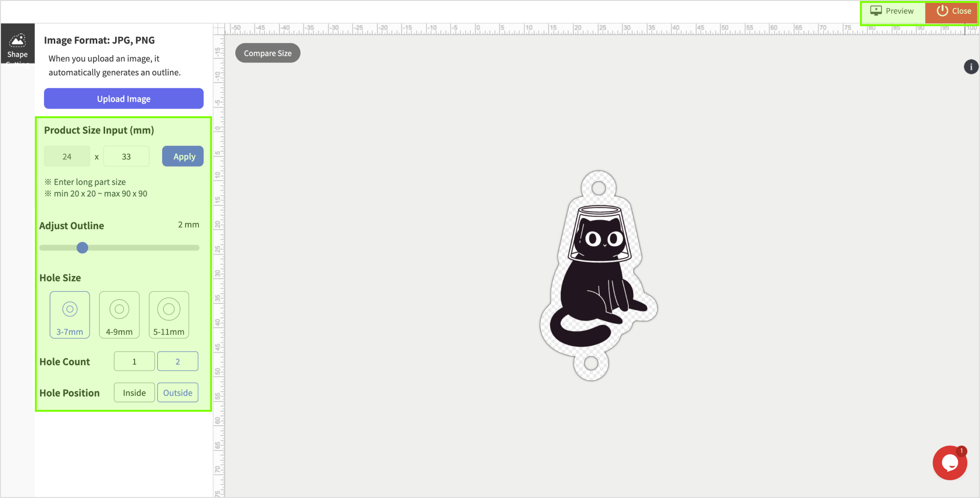Select the 5-11mm hole size icon
980x498 pixels.
coord(168,309)
